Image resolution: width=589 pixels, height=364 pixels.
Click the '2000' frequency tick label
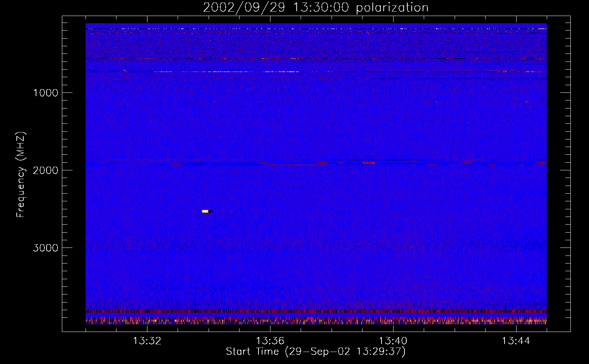pyautogui.click(x=46, y=170)
